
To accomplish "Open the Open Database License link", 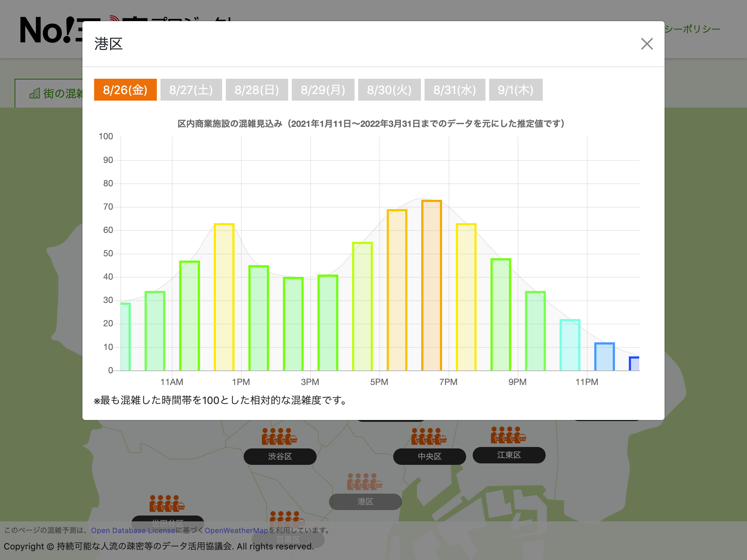I will click(133, 530).
